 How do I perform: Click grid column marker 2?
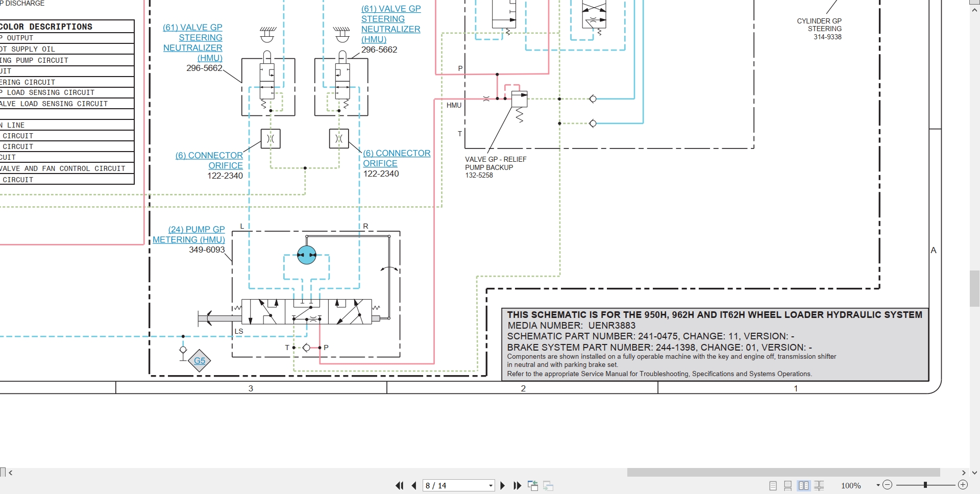(523, 388)
